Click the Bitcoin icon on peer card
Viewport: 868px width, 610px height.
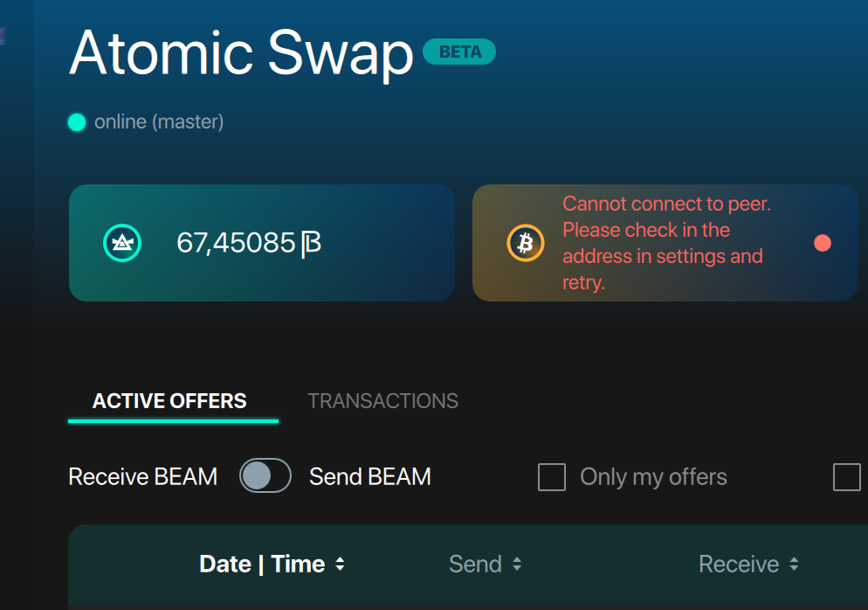(525, 243)
